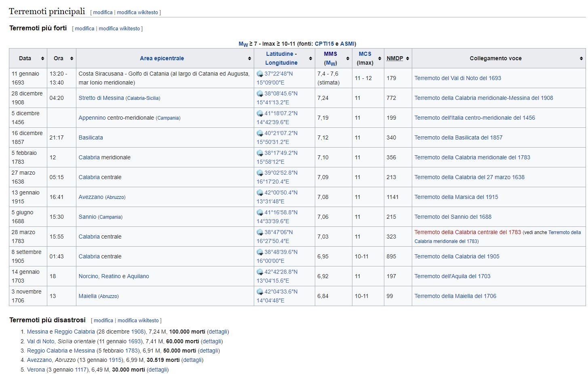Click globe icon beside 41°18′07.2″N coordinates
This screenshot has width=588, height=374.
tap(260, 114)
